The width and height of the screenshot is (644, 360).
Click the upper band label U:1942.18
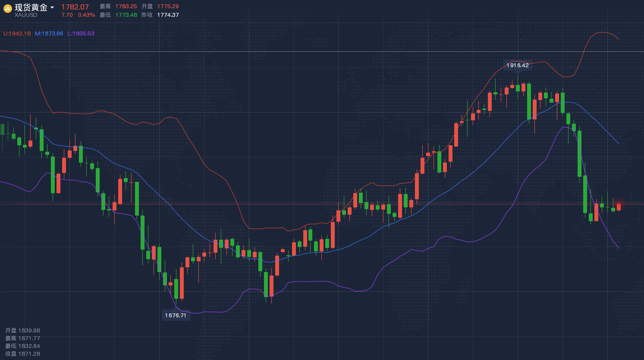17,34
